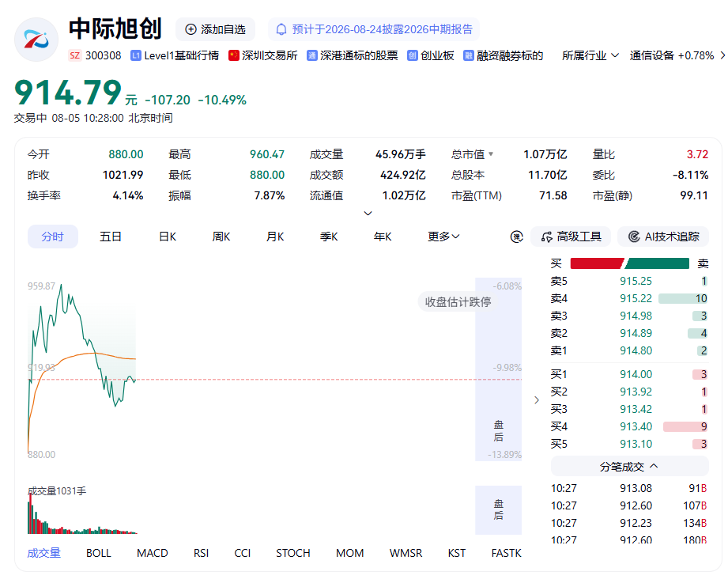Click the red buy portion of 买卖 ratio bar
The height and width of the screenshot is (583, 728).
click(x=597, y=264)
